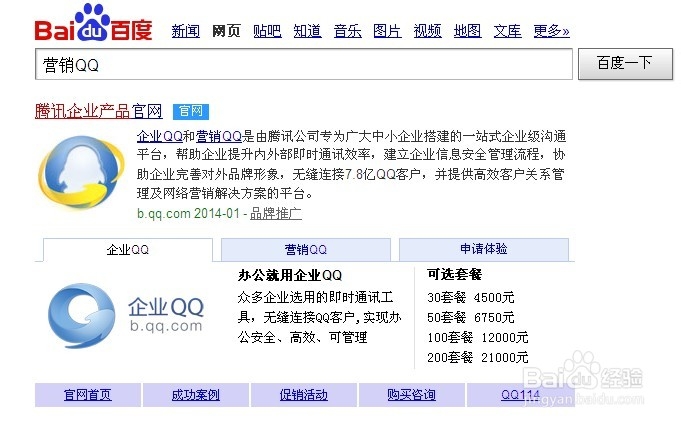Screen dimensions: 681x424
Task: Select the 企业QQ tab
Action: tap(128, 250)
